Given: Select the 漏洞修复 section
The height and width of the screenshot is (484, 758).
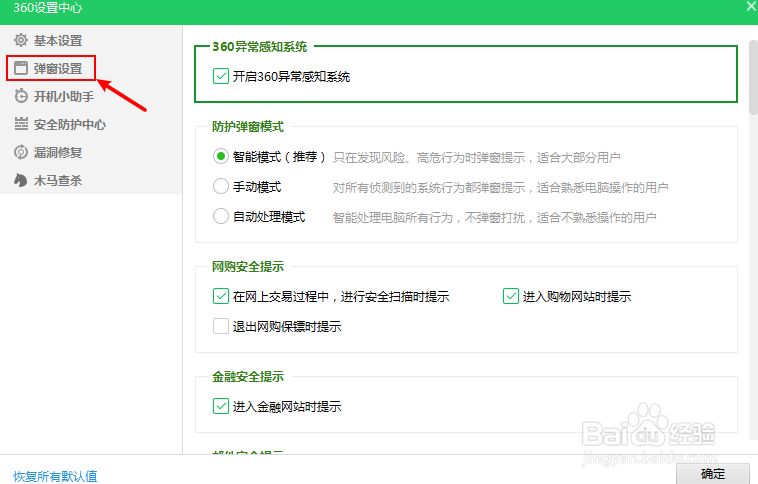Looking at the screenshot, I should click(x=58, y=153).
